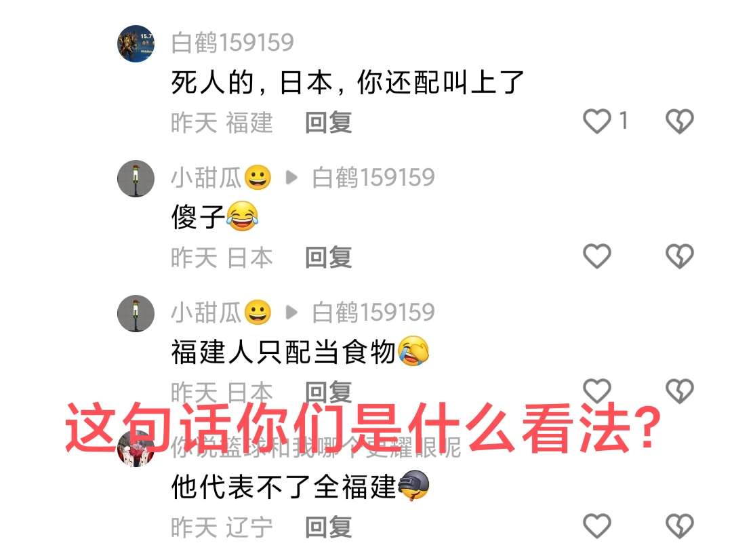The width and height of the screenshot is (732, 560).
Task: Open 小甜瓜 avatar on 傻子 comment
Action: click(x=136, y=178)
